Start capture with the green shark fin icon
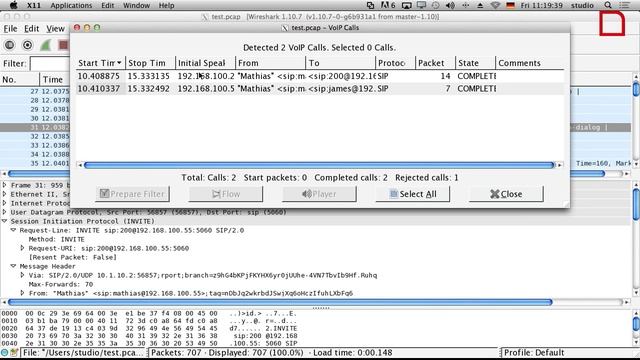 click(x=45, y=45)
